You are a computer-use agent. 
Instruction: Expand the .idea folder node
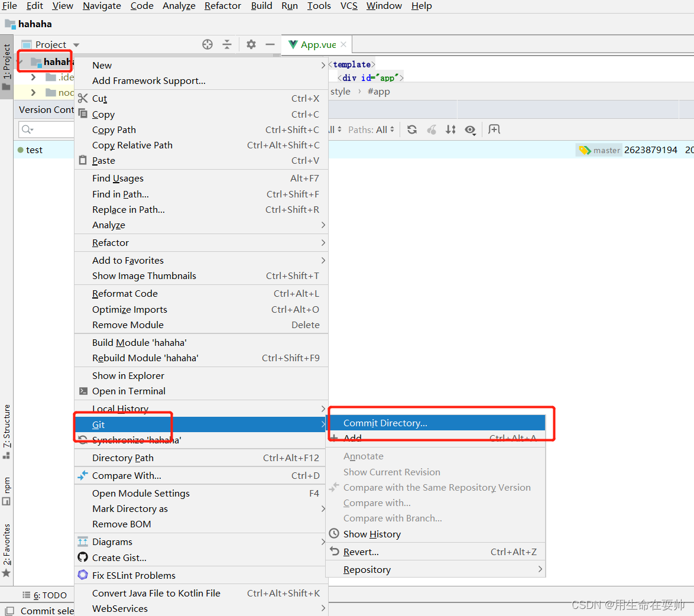33,77
